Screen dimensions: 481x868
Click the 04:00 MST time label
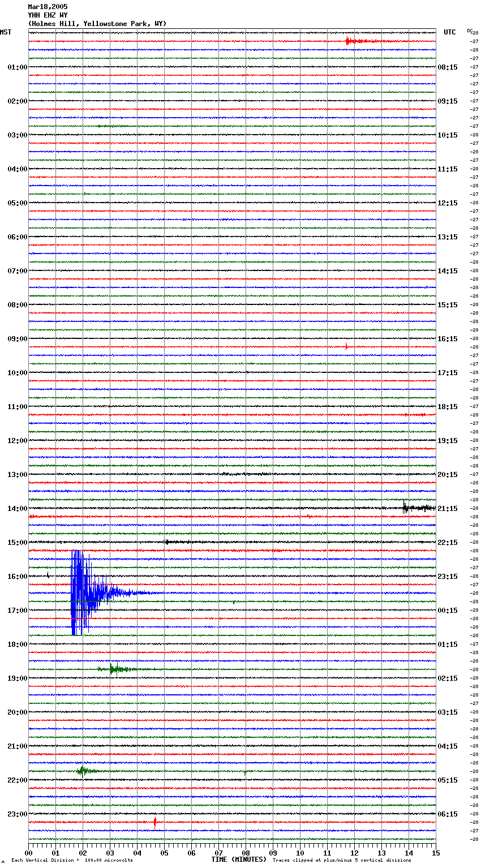pos(18,169)
